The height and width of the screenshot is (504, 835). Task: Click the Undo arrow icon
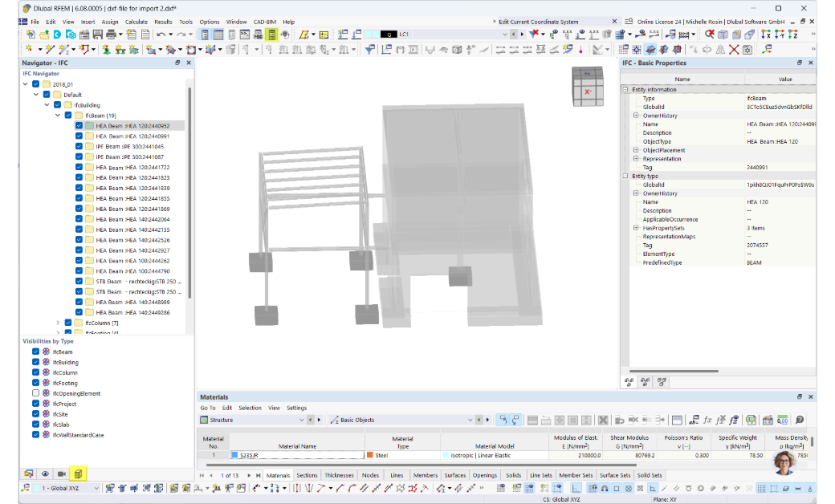pyautogui.click(x=161, y=35)
